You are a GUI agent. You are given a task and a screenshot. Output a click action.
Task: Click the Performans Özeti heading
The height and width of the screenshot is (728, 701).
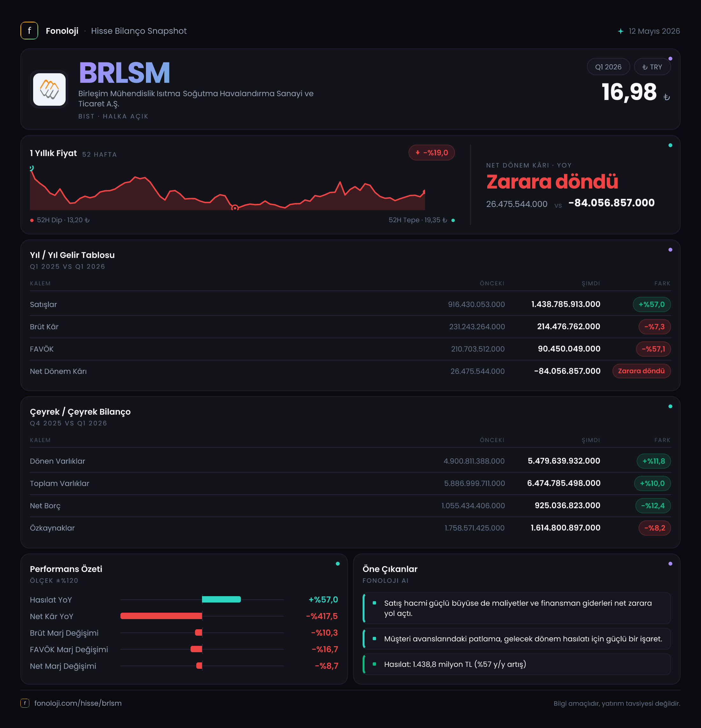pyautogui.click(x=66, y=569)
